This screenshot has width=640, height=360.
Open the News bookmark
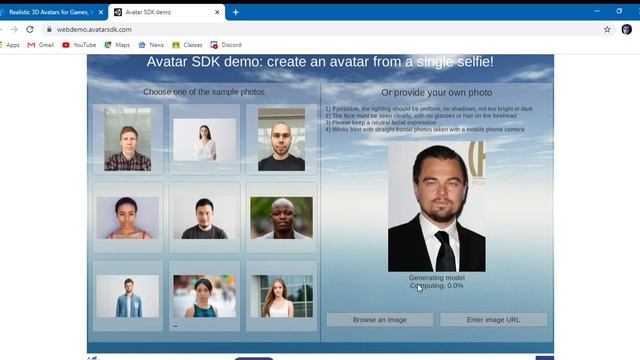151,45
